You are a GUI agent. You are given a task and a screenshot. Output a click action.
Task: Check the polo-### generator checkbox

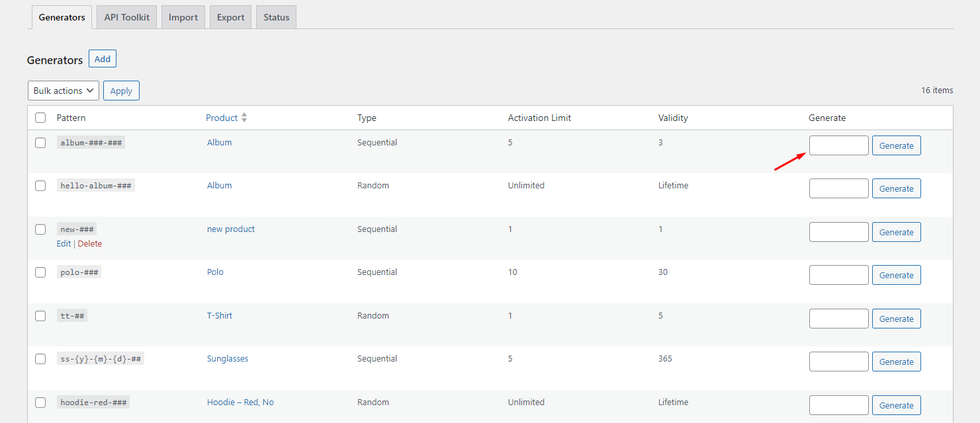click(x=40, y=272)
